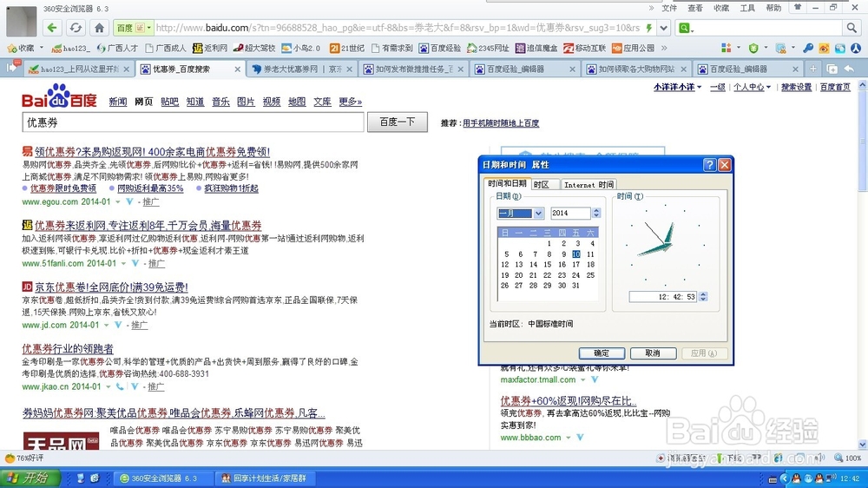Go back with the green arrow button

[52, 28]
